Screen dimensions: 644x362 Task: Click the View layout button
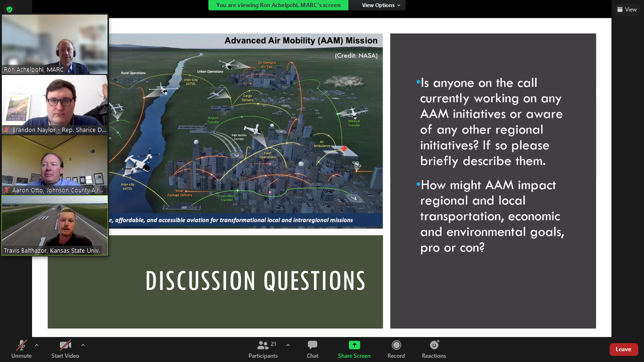tap(627, 9)
